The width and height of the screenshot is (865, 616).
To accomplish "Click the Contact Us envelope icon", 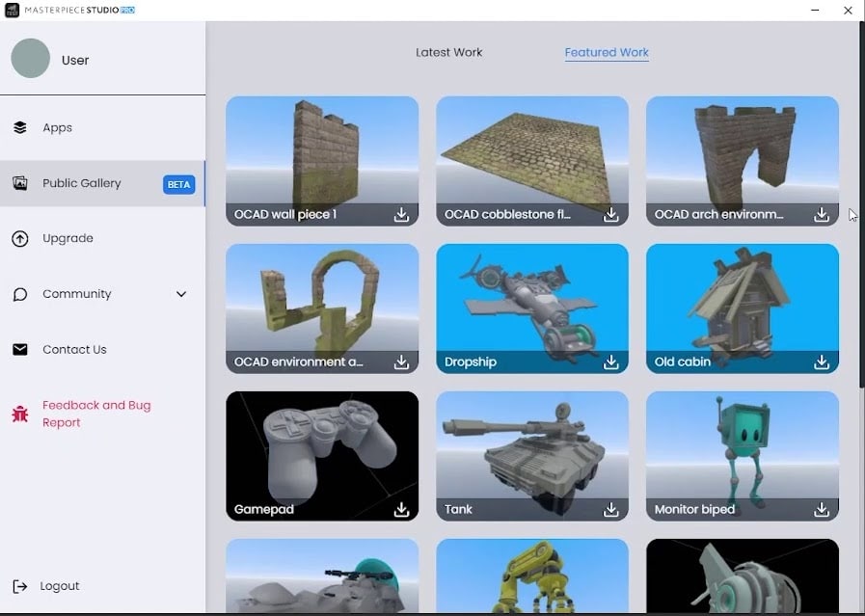I will [x=19, y=349].
